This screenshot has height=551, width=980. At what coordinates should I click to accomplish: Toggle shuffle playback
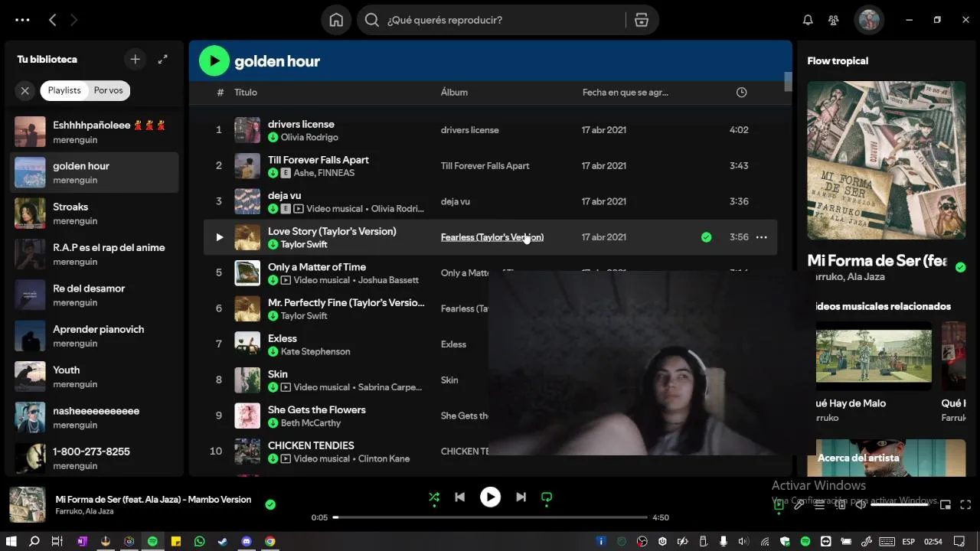point(434,497)
